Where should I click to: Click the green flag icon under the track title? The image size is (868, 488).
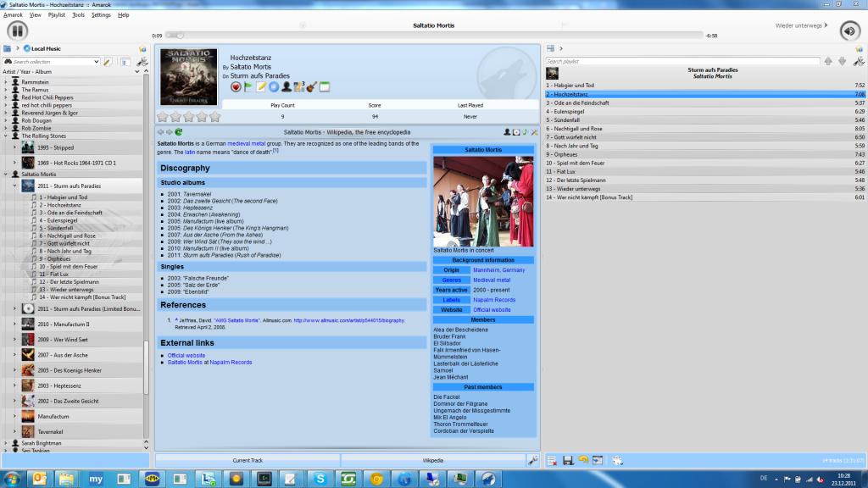(248, 87)
